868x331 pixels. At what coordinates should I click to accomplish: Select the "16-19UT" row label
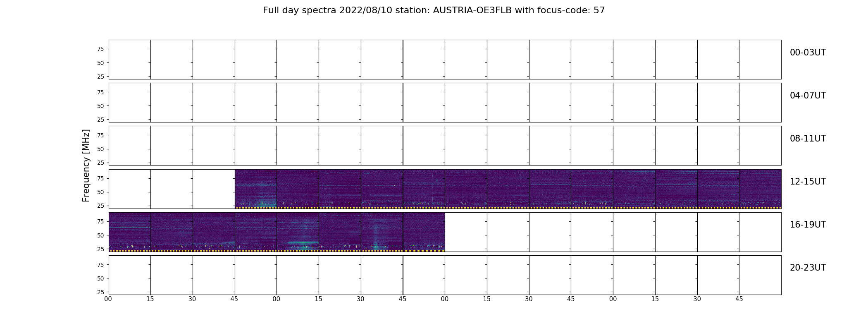tap(808, 225)
